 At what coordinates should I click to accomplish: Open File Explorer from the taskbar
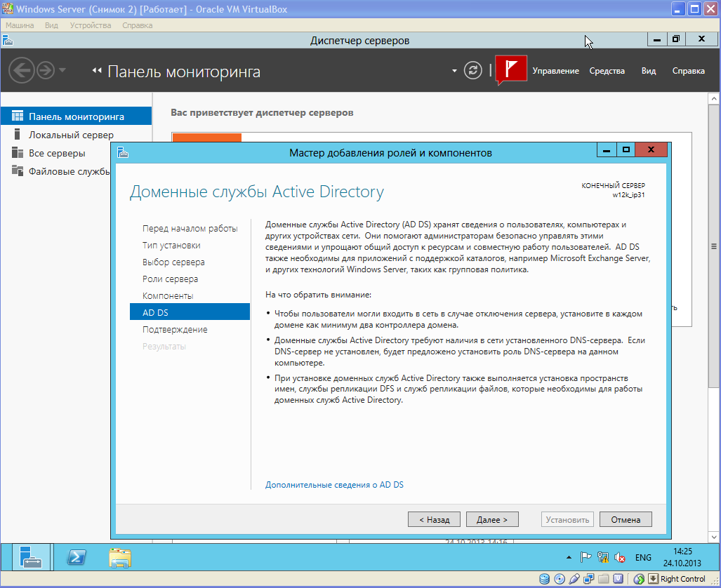[120, 558]
